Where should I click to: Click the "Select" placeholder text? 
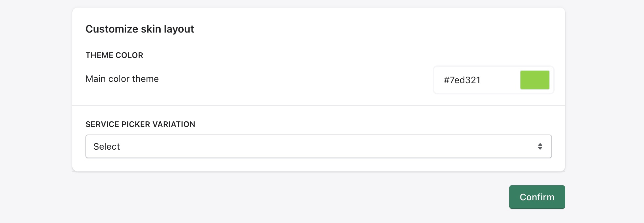click(x=106, y=147)
